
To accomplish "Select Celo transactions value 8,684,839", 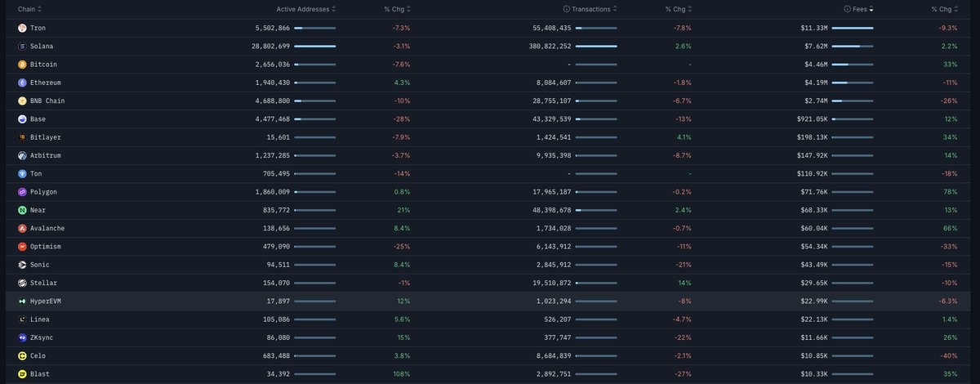I will tap(553, 355).
